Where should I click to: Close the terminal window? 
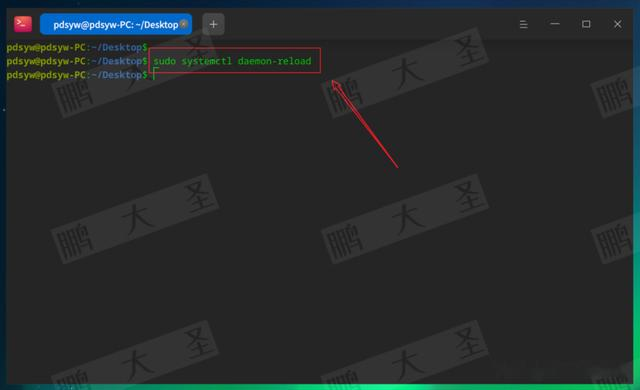click(618, 24)
